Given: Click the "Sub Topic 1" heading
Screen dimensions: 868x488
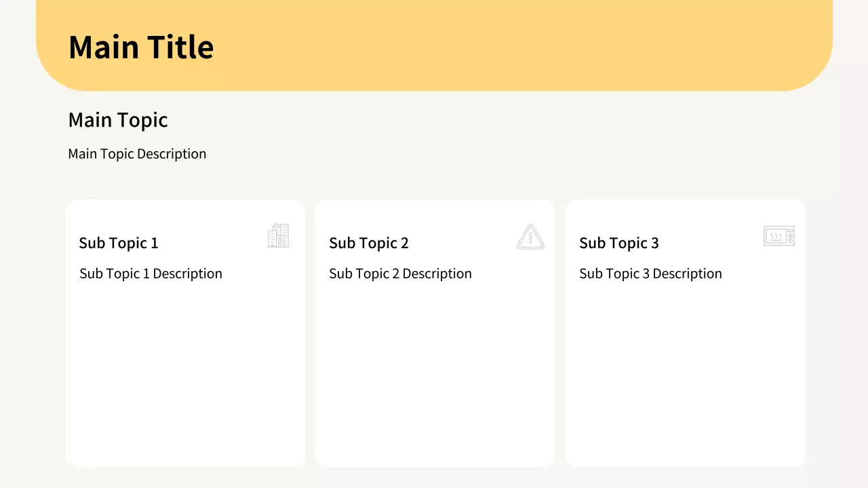Looking at the screenshot, I should point(119,243).
